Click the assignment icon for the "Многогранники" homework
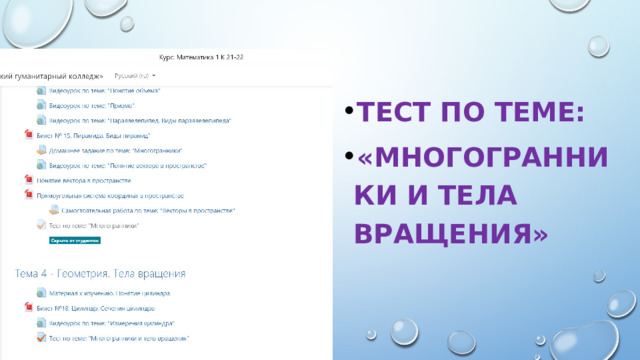This screenshot has height=360, width=640. coord(41,150)
